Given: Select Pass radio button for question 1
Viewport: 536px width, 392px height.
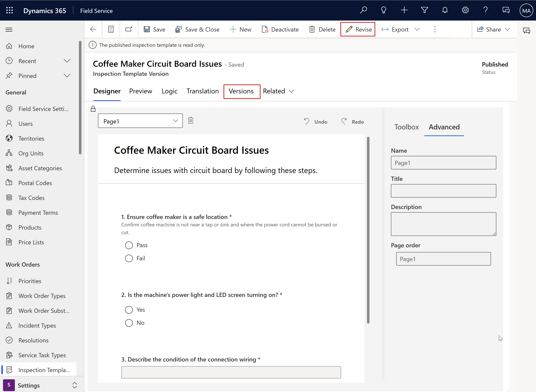Looking at the screenshot, I should [129, 245].
